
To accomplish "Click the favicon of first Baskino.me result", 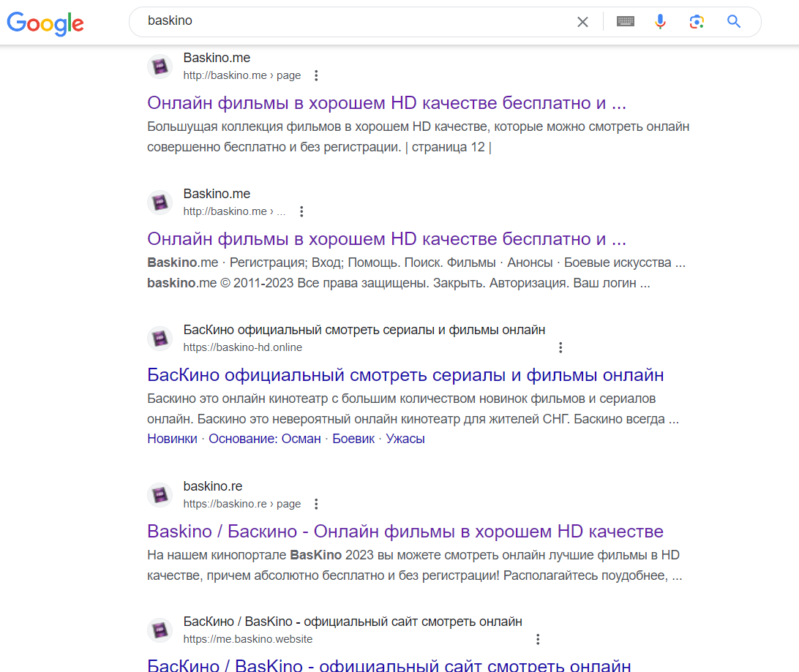I will click(x=160, y=67).
